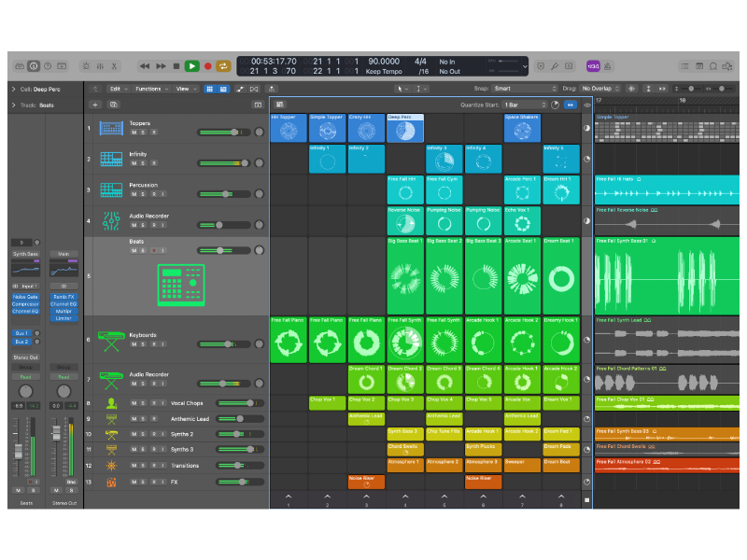Trigger the Deep Perc cell
Screen dimensions: 747x560
click(405, 128)
